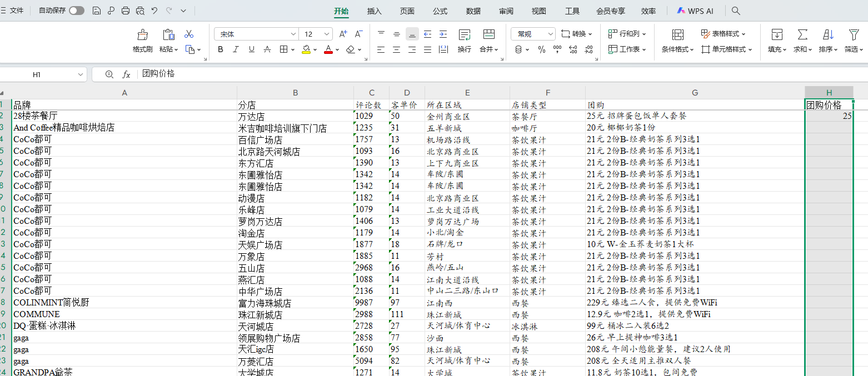Click the zoom magnifier beside fx
Image resolution: width=868 pixels, height=376 pixels.
pyautogui.click(x=109, y=74)
